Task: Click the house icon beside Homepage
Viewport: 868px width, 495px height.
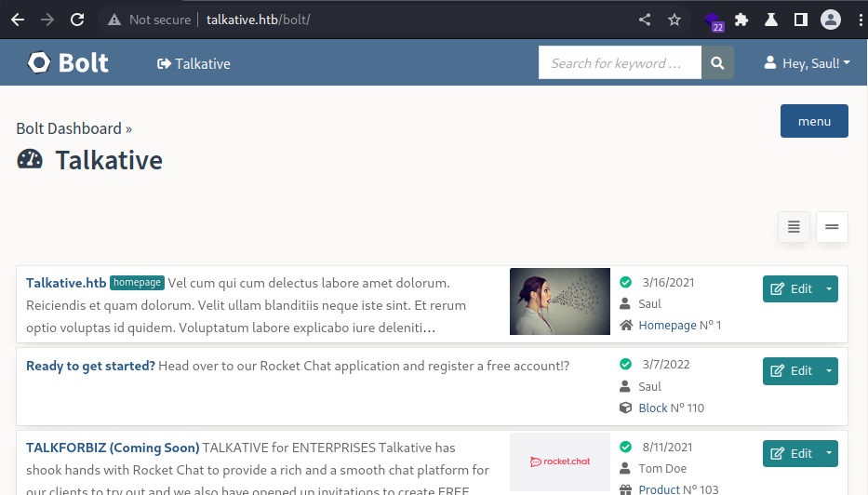Action: click(x=625, y=325)
